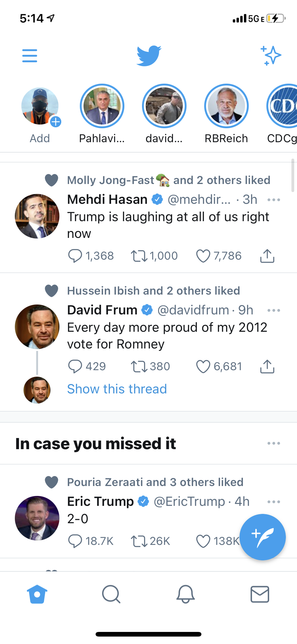Share Mehdi Hasan's tweet via share icon
Screen dimensions: 297x644
tap(267, 256)
